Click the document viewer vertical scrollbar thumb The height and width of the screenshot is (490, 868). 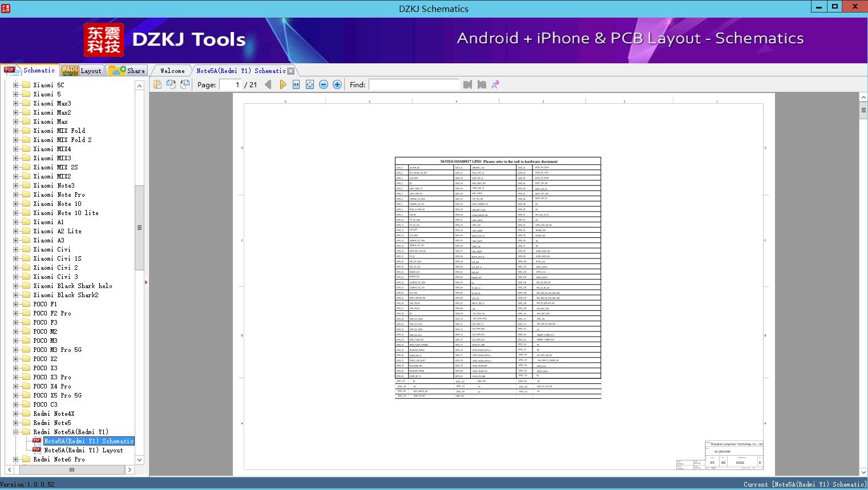(863, 110)
